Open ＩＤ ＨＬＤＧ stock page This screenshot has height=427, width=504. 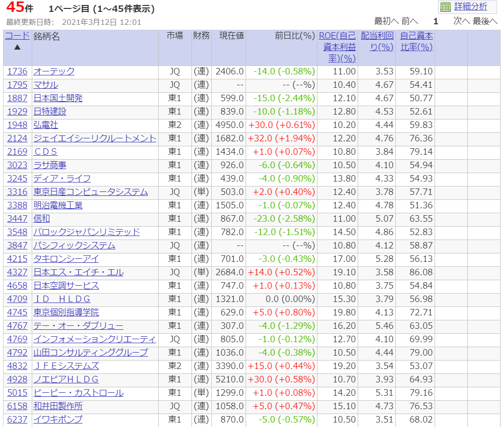tap(62, 299)
